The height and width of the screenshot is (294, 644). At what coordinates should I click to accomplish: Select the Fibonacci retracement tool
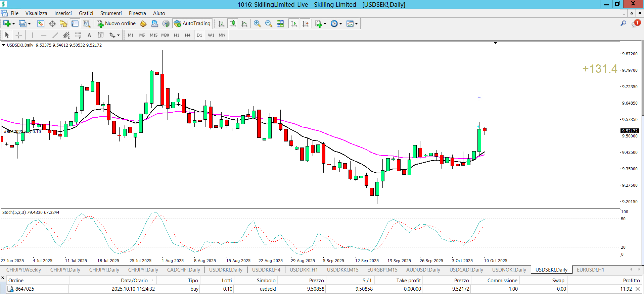tap(78, 35)
